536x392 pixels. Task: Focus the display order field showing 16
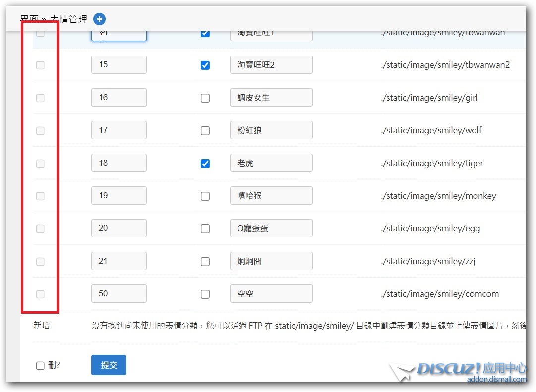pos(119,98)
